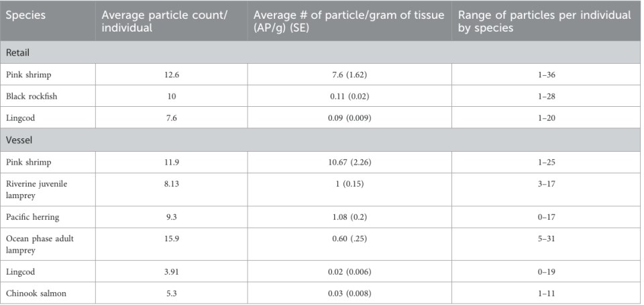Viewport: 644px width, 305px height.
Task: Click the 7.6 (1.62) value cell
Action: (x=349, y=75)
